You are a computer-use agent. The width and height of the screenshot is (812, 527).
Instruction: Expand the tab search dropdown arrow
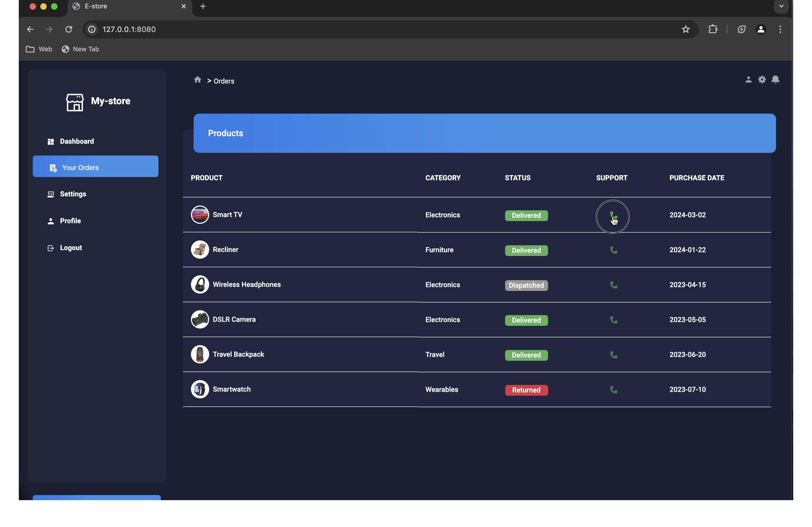click(x=781, y=6)
